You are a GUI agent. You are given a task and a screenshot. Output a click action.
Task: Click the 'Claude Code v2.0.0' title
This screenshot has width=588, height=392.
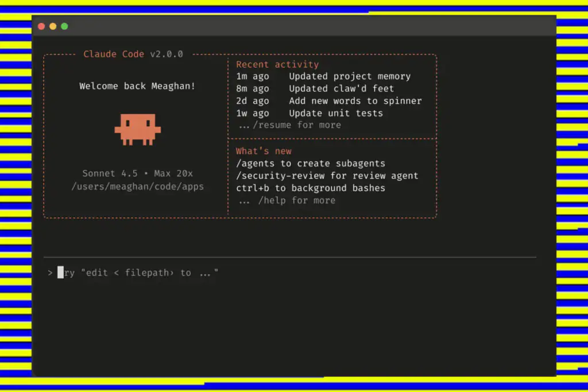click(133, 54)
